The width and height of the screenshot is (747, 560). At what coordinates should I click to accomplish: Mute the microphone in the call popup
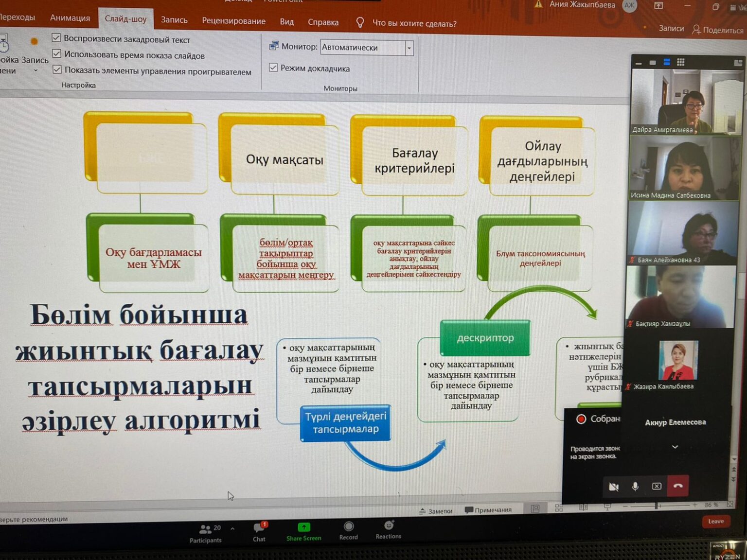click(x=635, y=486)
